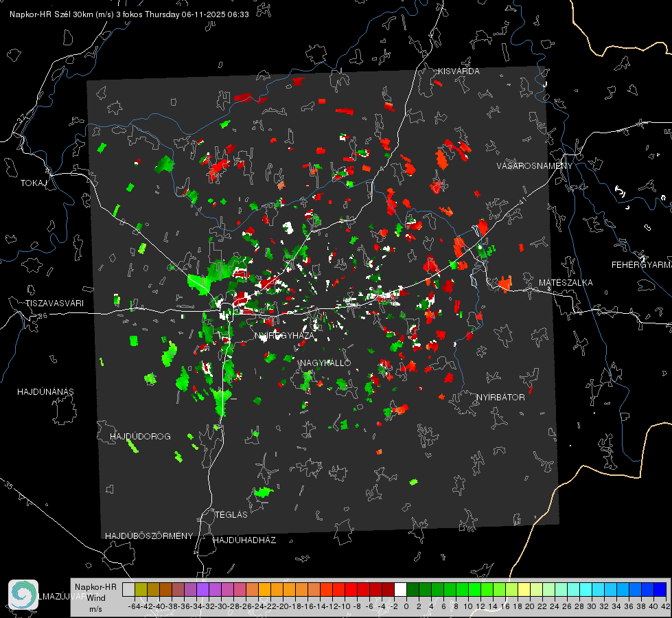Pick the white zero-velocity swatch in the legend
This screenshot has width=672, height=618.
400,589
